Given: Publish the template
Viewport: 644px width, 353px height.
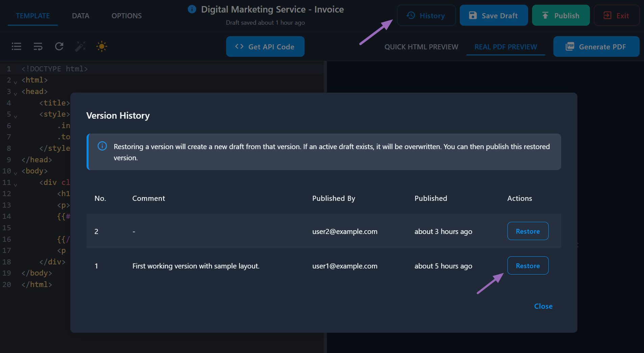Looking at the screenshot, I should (x=560, y=16).
